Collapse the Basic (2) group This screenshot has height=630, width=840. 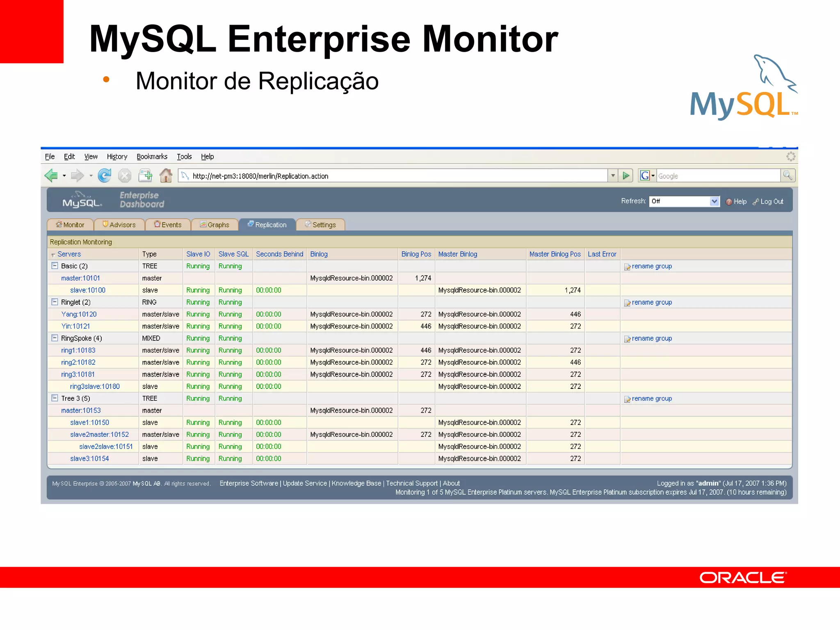coord(55,266)
